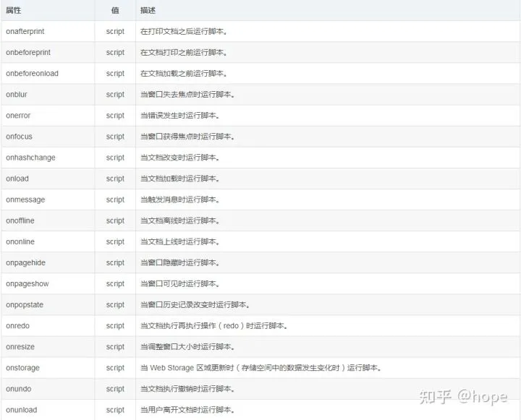Screen dimensions: 521x420
Task: Click the onpopstate description text
Action: pyautogui.click(x=195, y=305)
